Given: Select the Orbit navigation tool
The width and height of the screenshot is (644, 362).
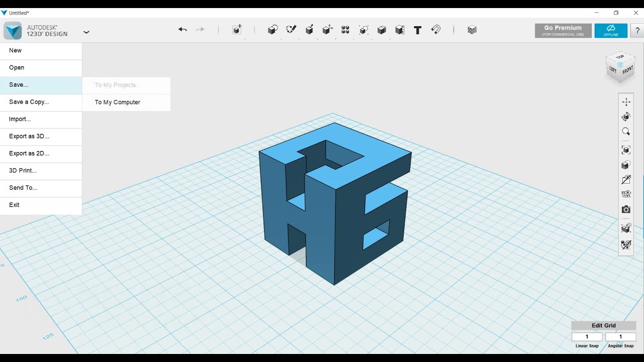Looking at the screenshot, I should click(626, 117).
